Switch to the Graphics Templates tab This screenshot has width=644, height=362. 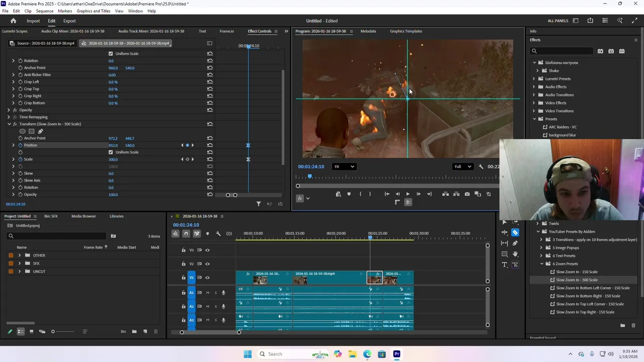pos(406,31)
